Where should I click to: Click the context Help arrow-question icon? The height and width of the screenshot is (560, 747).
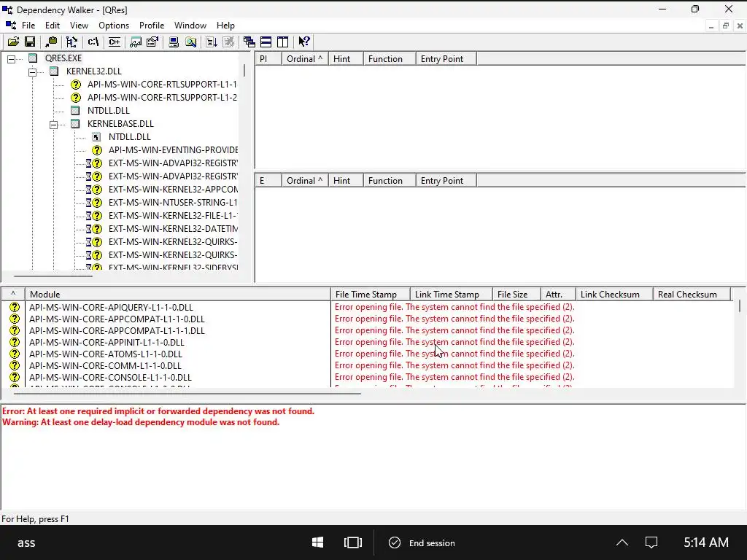304,42
